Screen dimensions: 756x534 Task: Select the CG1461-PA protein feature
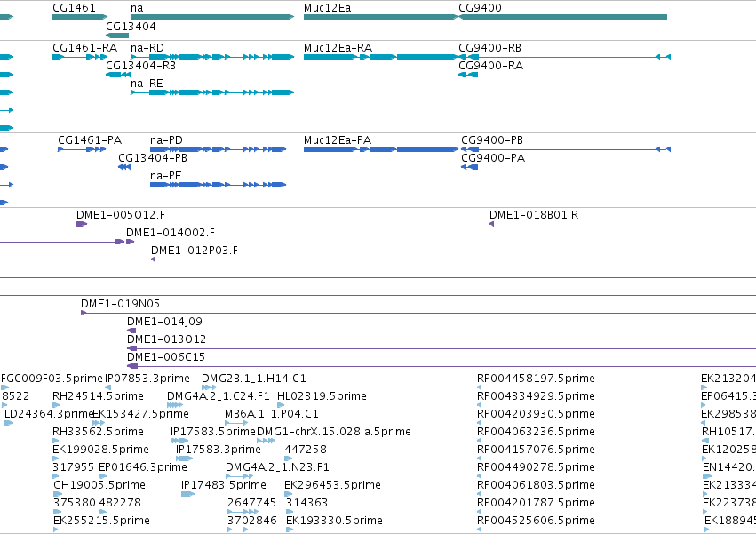point(82,149)
